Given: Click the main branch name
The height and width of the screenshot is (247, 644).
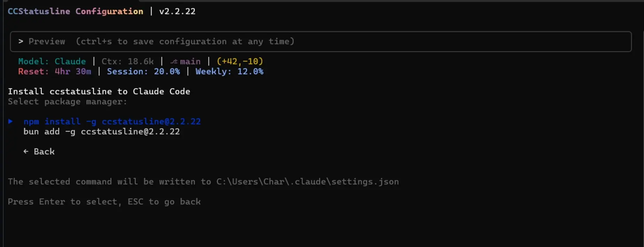Looking at the screenshot, I should coord(190,62).
